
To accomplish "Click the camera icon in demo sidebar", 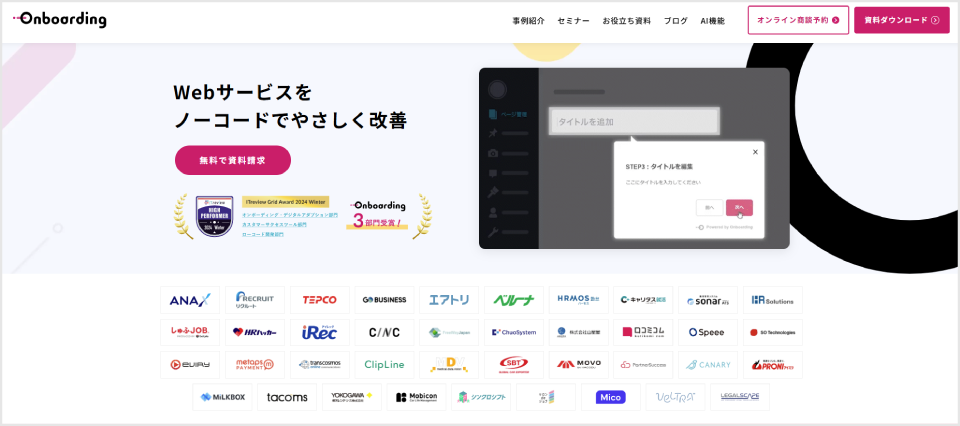I will click(493, 153).
